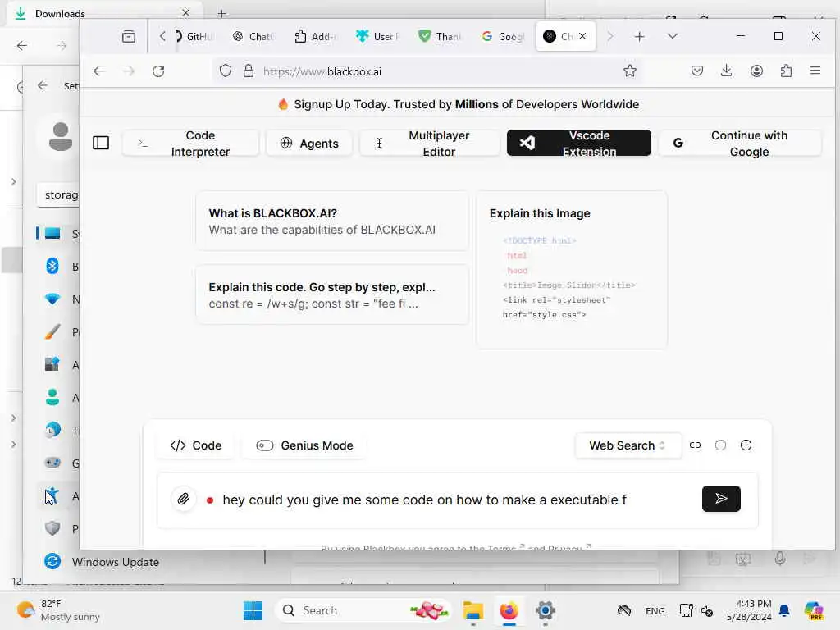Switch to the Add-ons browser tab

pyautogui.click(x=316, y=36)
